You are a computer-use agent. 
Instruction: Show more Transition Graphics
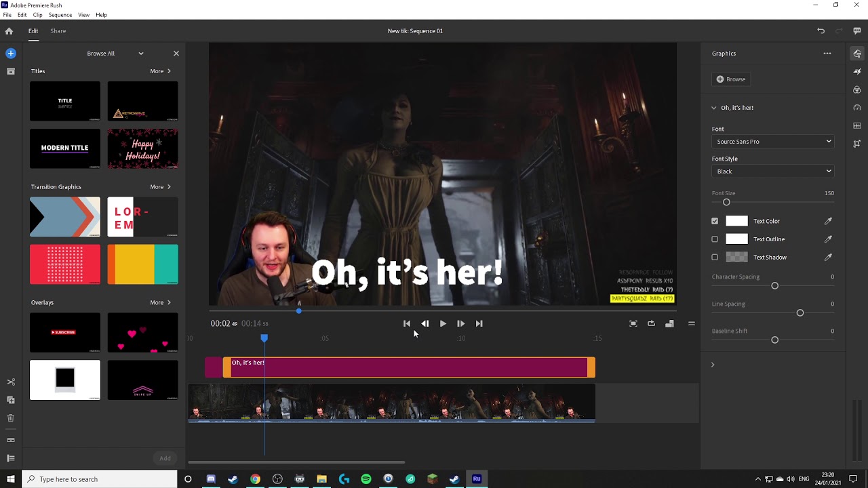click(160, 187)
